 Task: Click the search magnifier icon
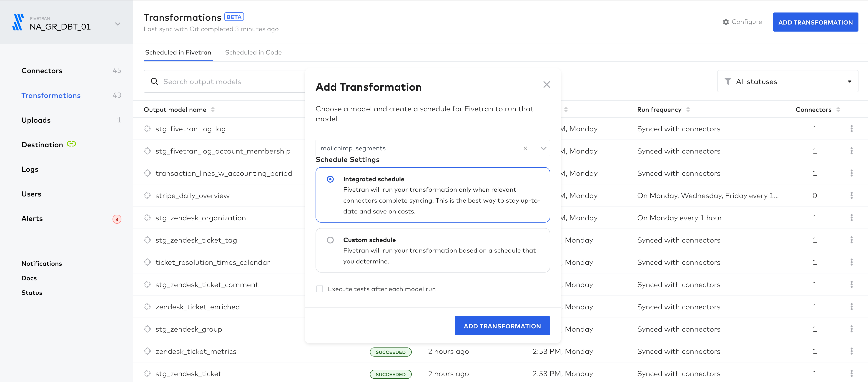(x=155, y=82)
